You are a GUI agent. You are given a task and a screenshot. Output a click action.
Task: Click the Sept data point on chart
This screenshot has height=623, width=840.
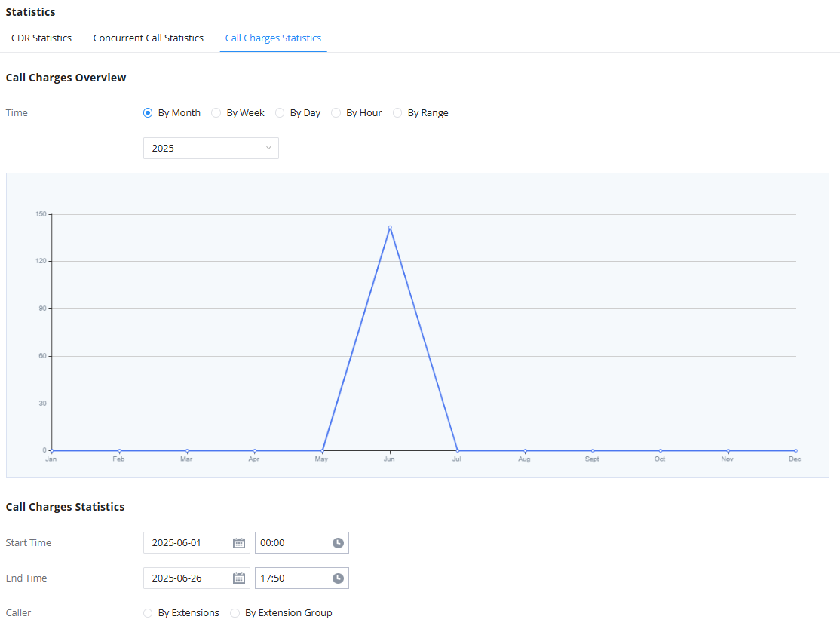593,450
